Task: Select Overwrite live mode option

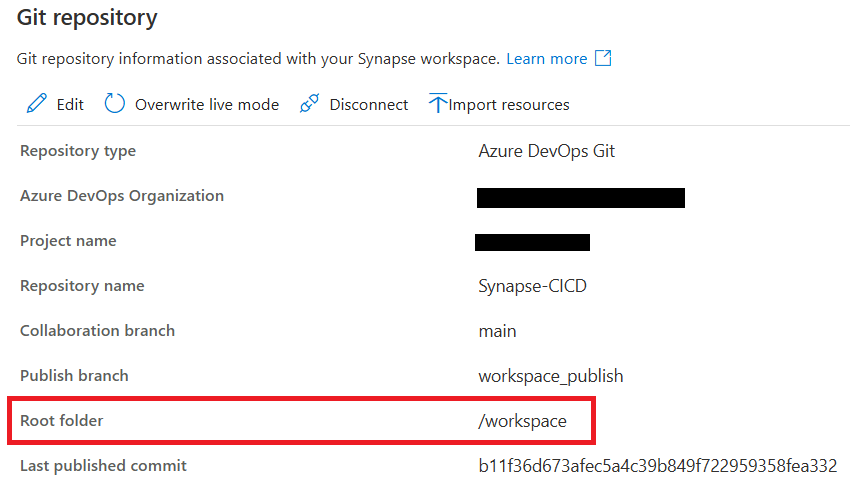Action: [207, 105]
